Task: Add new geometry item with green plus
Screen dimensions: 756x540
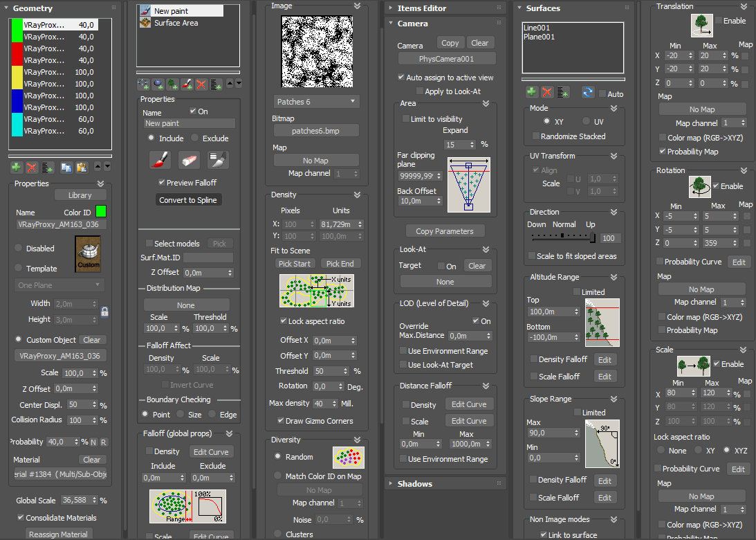Action: pyautogui.click(x=16, y=168)
